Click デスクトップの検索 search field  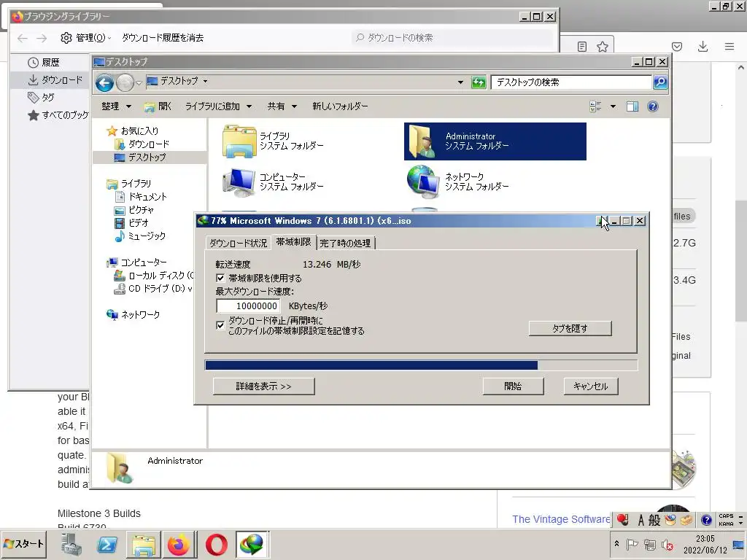click(571, 82)
